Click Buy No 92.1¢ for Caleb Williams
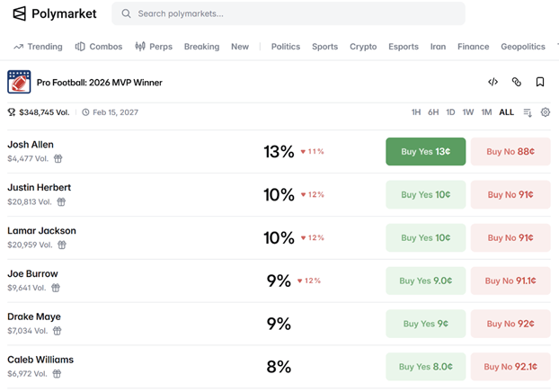 pos(510,367)
